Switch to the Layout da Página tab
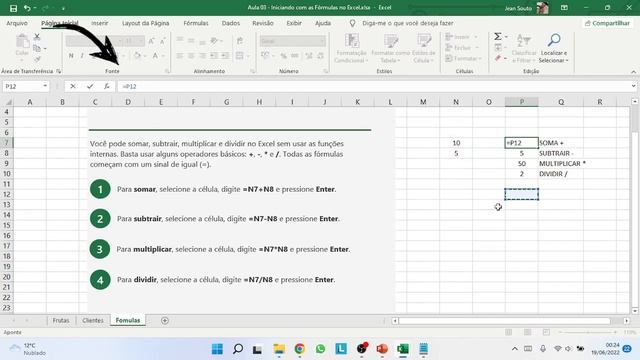The height and width of the screenshot is (360, 640). (x=145, y=23)
